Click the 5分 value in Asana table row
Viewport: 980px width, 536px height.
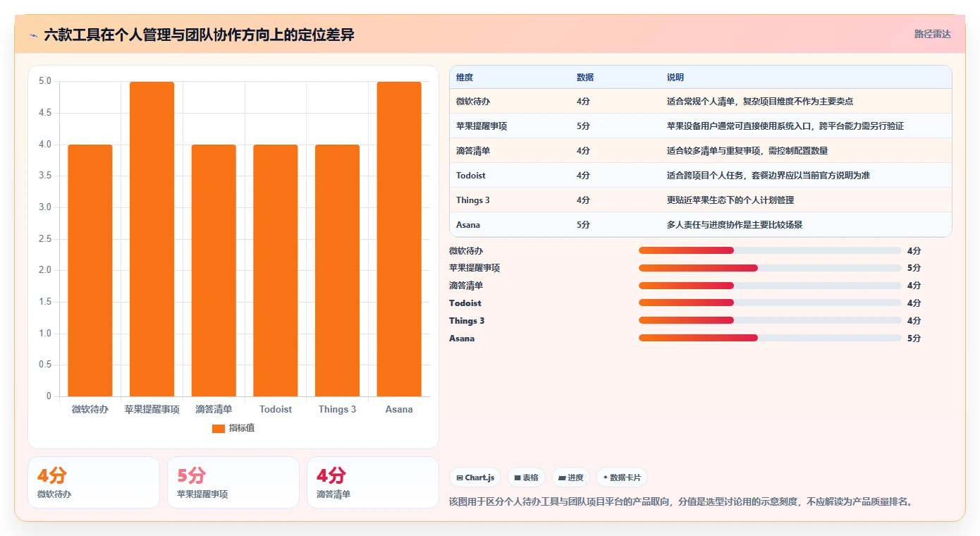click(x=583, y=225)
